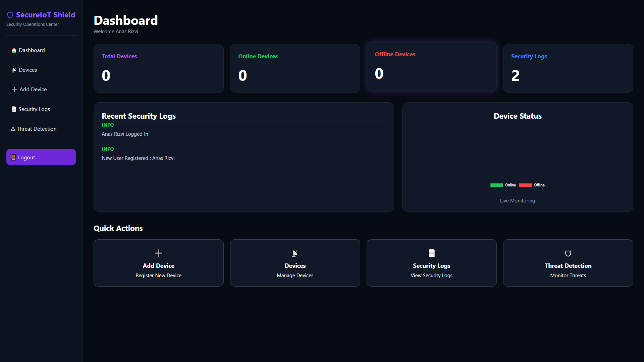
Task: Click the Add Device card title in Quick Actions
Action: (159, 266)
